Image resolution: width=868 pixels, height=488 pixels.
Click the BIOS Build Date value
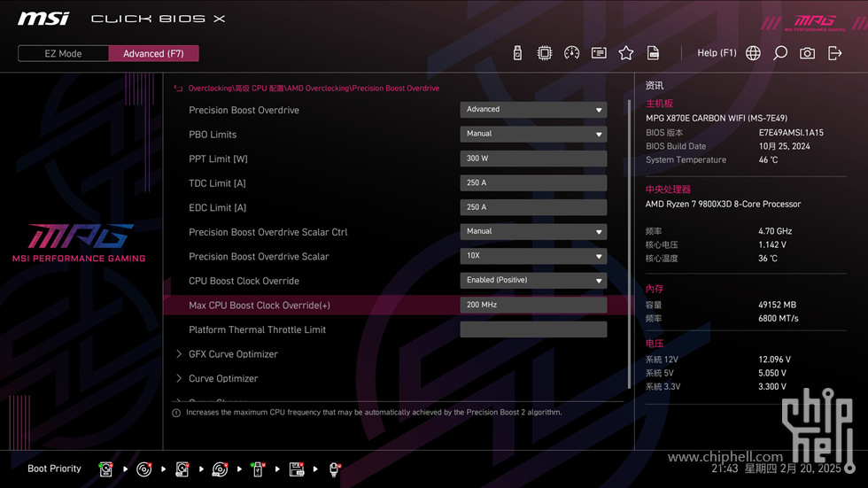tap(784, 147)
